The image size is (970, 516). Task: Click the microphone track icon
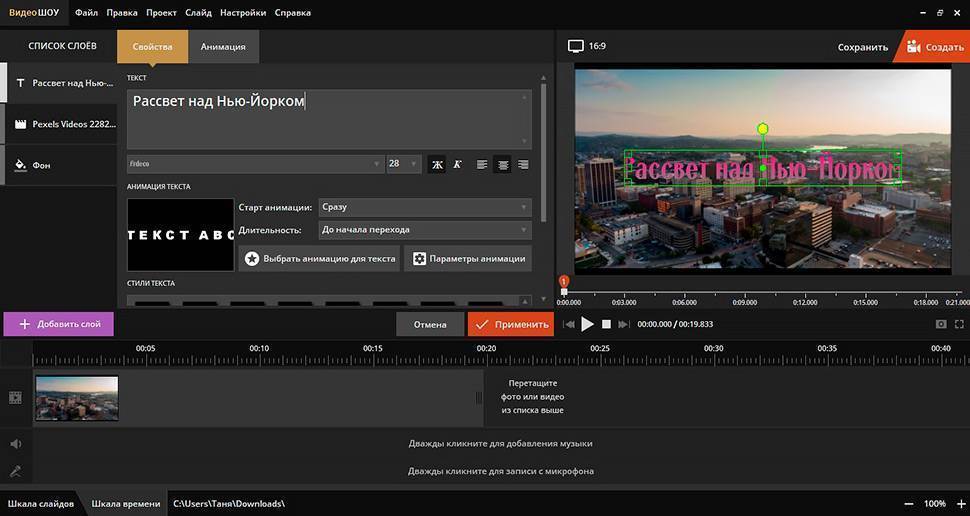tap(15, 471)
